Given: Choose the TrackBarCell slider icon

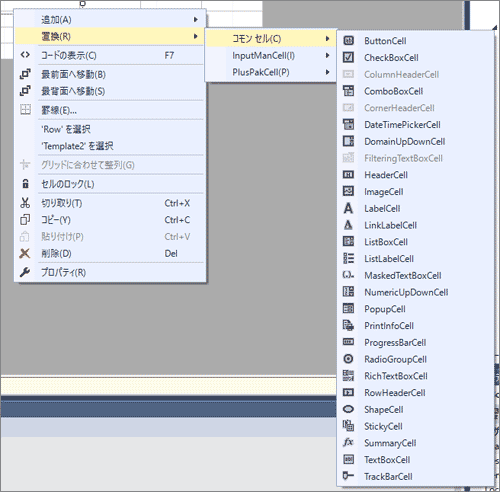Looking at the screenshot, I should (x=348, y=476).
